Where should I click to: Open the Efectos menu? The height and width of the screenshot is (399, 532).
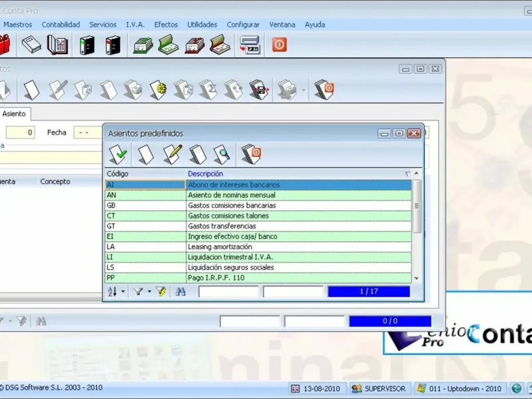click(x=166, y=25)
